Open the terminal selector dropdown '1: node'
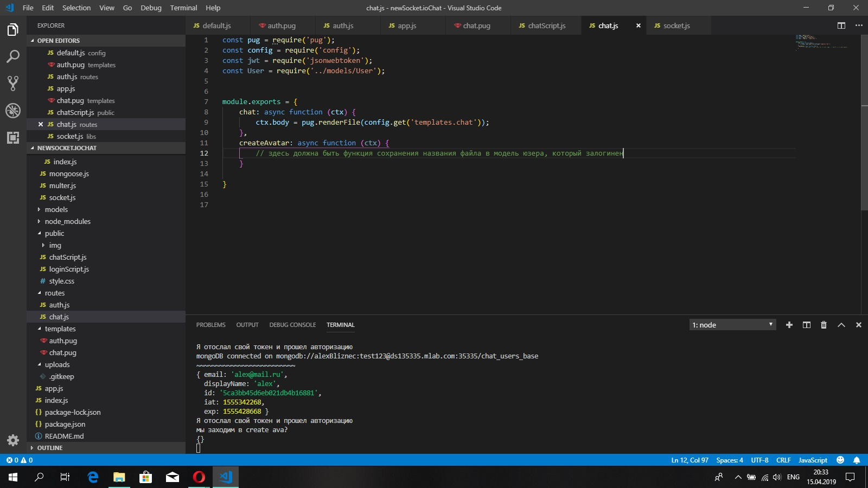868x488 pixels. click(732, 325)
